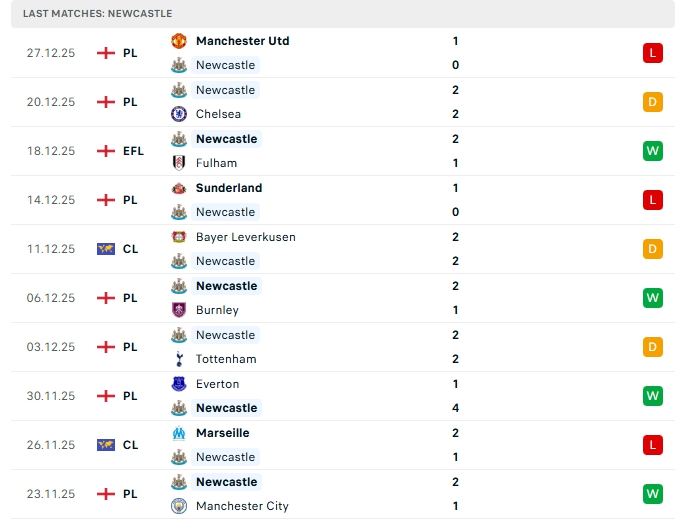
Task: Click the orange D badge for Chelsea match
Action: point(653,102)
